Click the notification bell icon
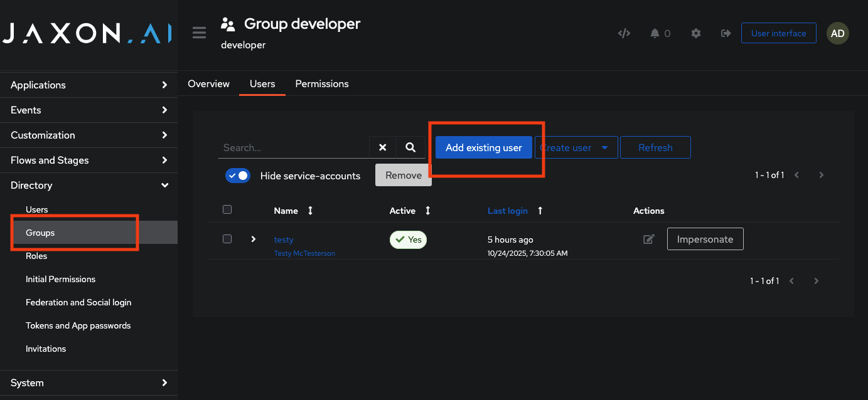 coord(655,33)
